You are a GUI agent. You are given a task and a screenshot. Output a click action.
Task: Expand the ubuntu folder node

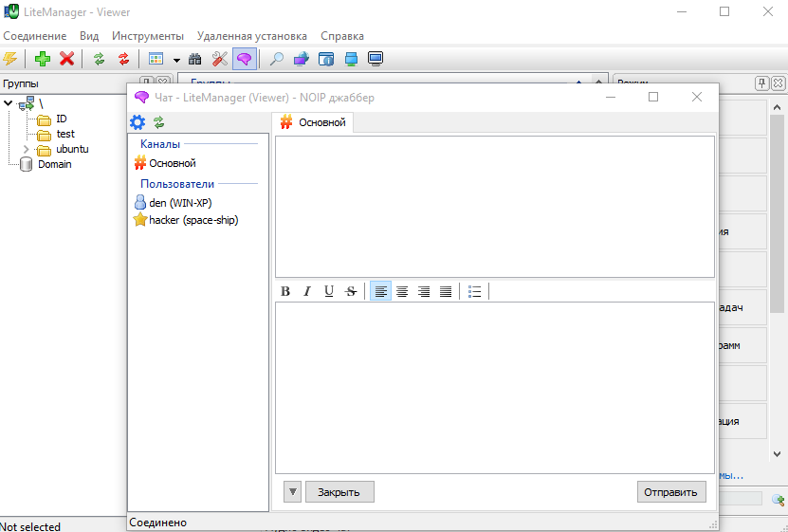click(27, 149)
